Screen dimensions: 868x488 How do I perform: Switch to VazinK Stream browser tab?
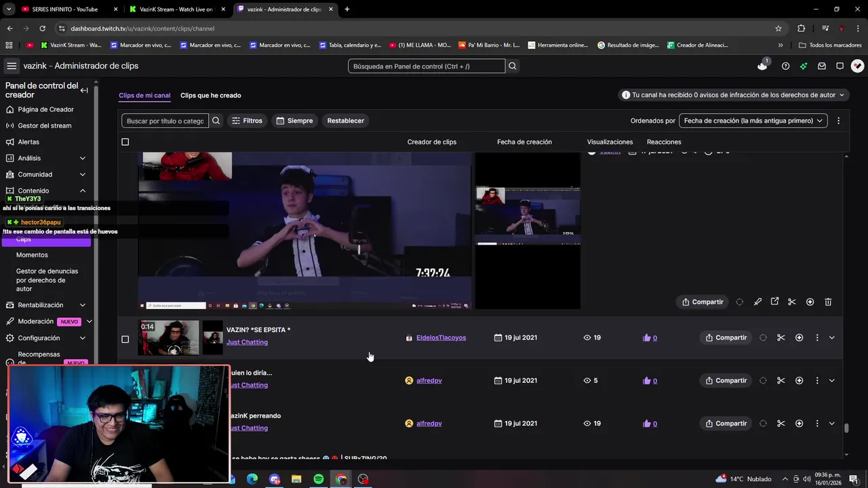coord(178,9)
